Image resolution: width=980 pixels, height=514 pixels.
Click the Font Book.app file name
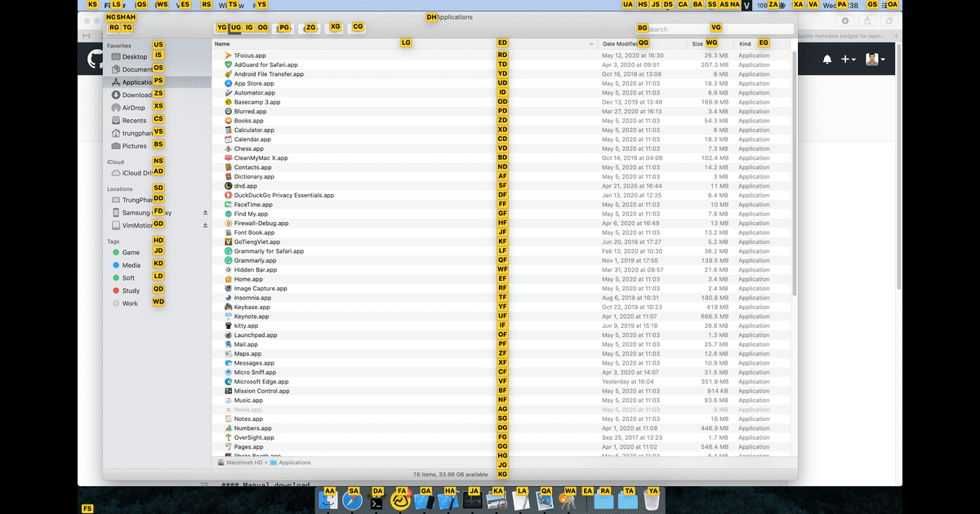click(255, 233)
